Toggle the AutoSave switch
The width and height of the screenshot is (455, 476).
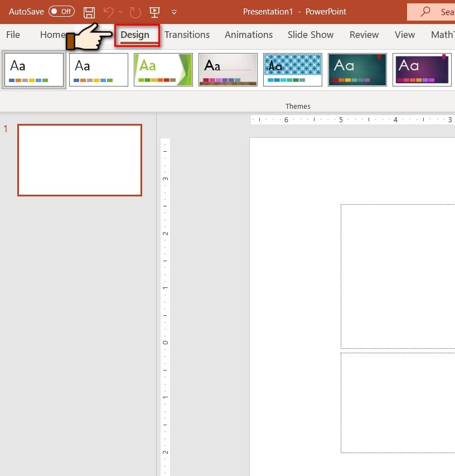tap(61, 12)
